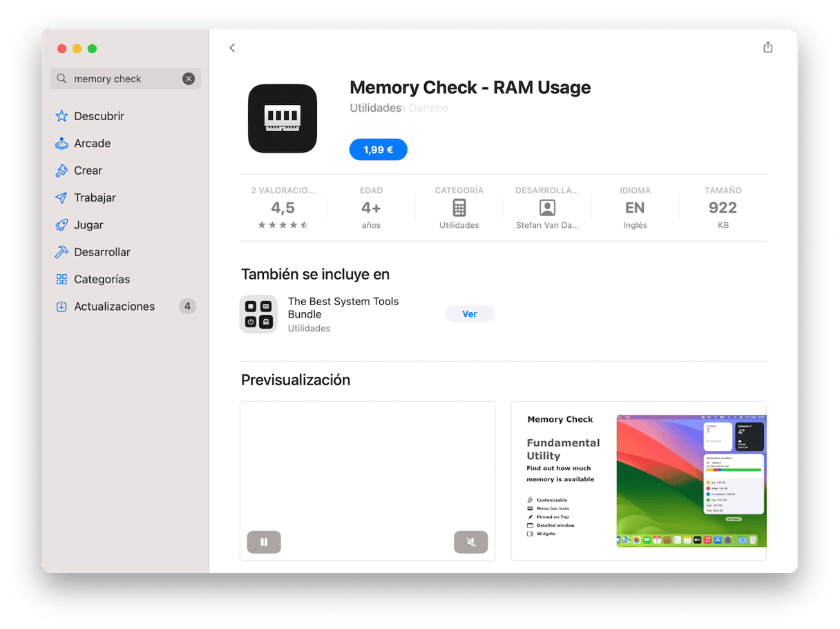Pause the preview video
840x629 pixels.
(x=264, y=542)
